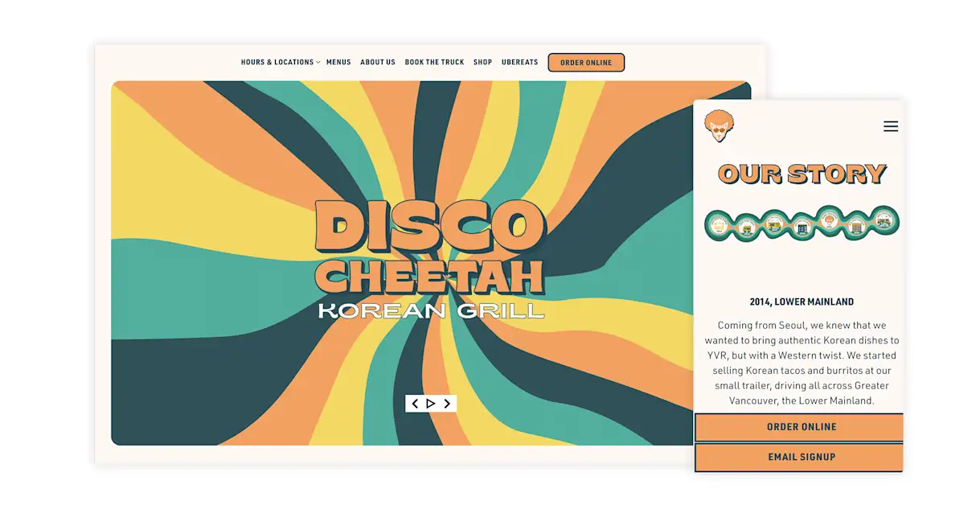Click Order Online button in top navigation
This screenshot has width=980, height=509.
pos(586,63)
